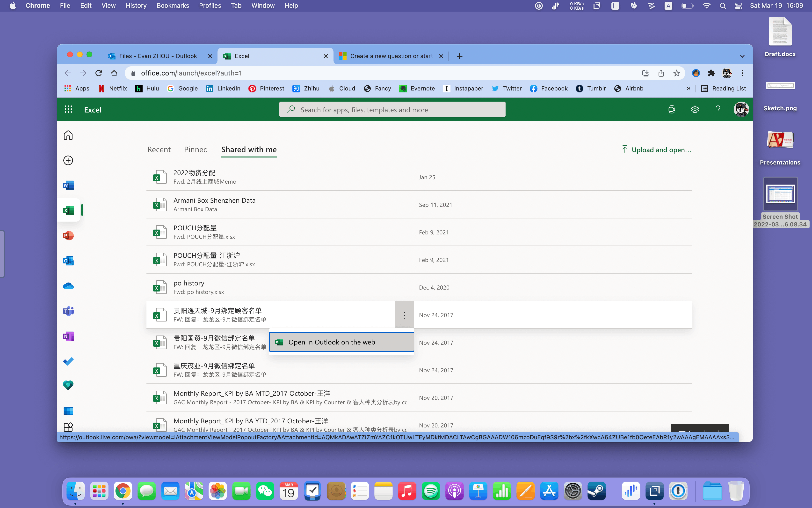Open Word from the sidebar
This screenshot has width=812, height=508.
[x=68, y=185]
